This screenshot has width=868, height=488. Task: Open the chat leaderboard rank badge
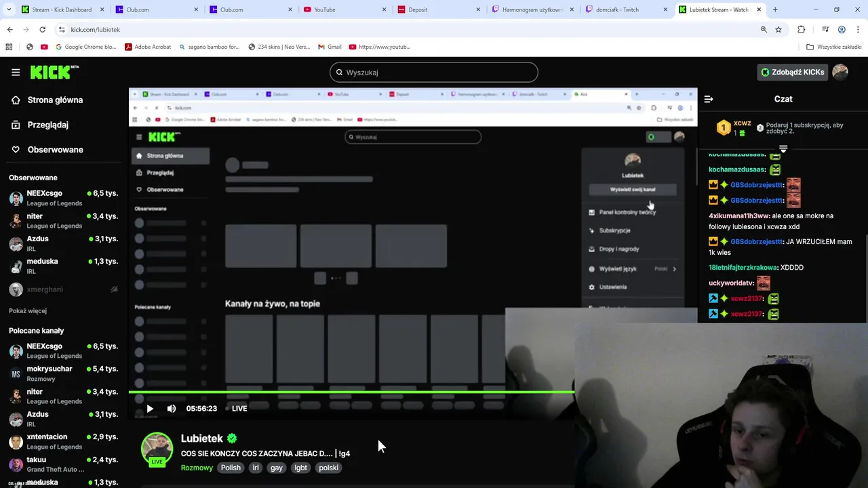point(724,127)
